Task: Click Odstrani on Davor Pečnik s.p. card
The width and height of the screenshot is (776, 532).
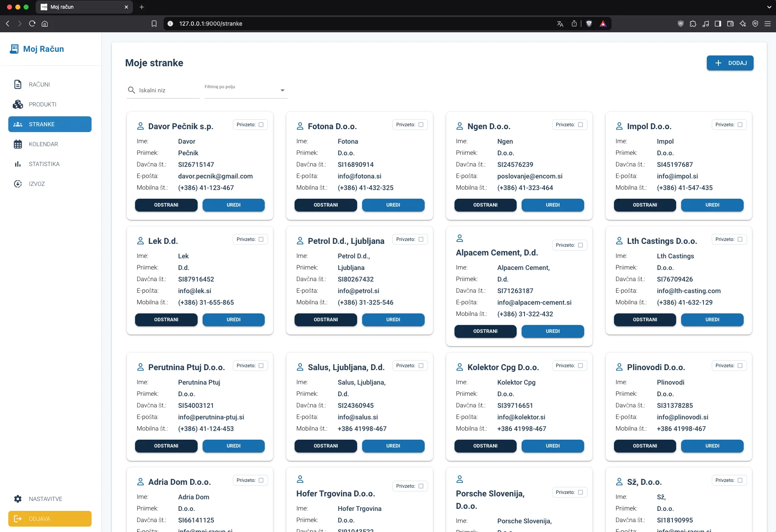Action: click(x=166, y=205)
